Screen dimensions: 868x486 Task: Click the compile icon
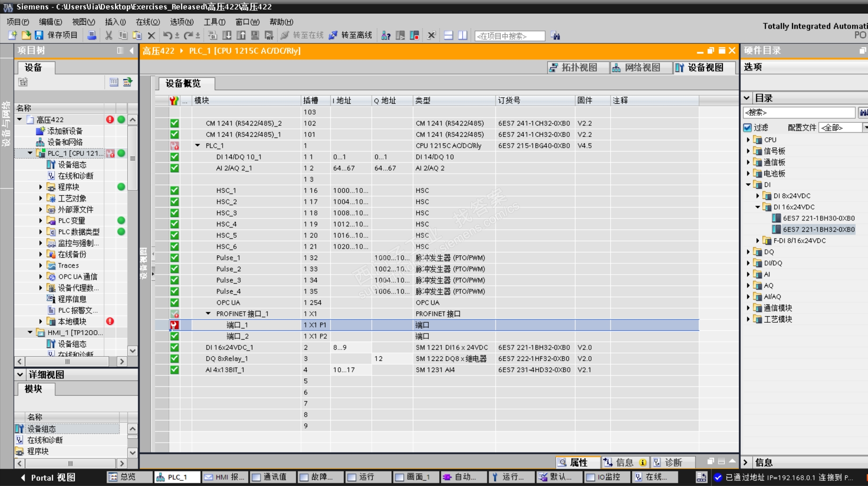click(212, 35)
